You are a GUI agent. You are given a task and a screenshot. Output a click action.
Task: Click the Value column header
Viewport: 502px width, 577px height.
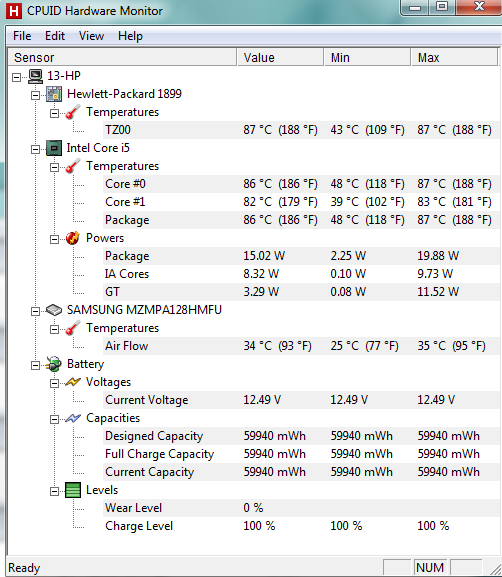click(280, 58)
